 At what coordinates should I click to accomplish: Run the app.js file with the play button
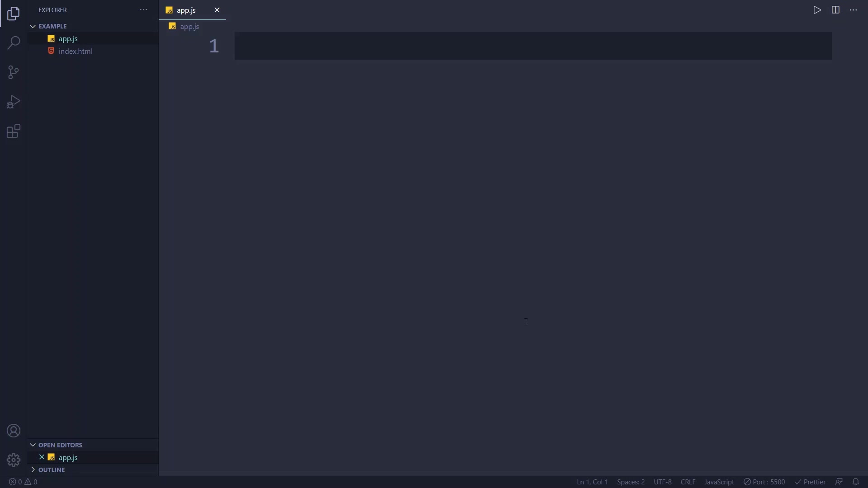point(816,9)
